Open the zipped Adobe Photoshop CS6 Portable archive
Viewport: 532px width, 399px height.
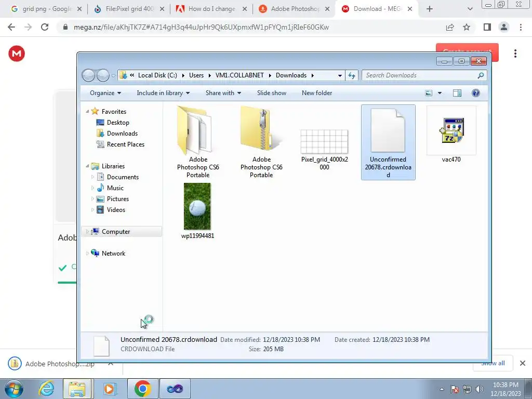pos(261,142)
